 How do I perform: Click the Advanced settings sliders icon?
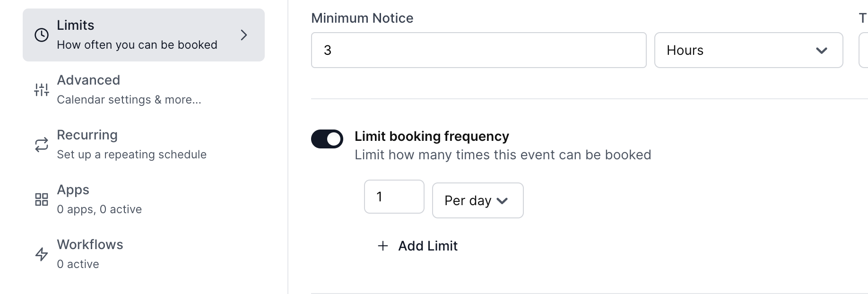41,89
